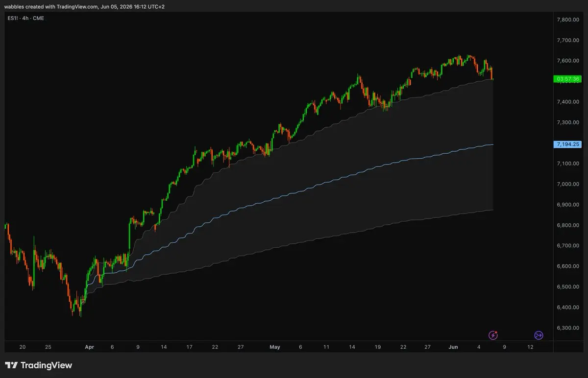
Task: Click the green 03:57:36 countdown price label
Action: (566, 79)
